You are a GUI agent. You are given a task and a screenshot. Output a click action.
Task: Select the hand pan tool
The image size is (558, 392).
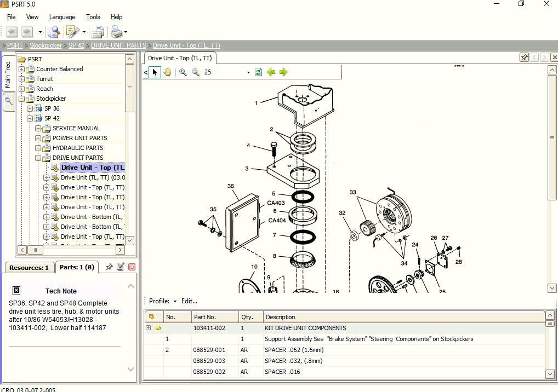click(x=167, y=72)
